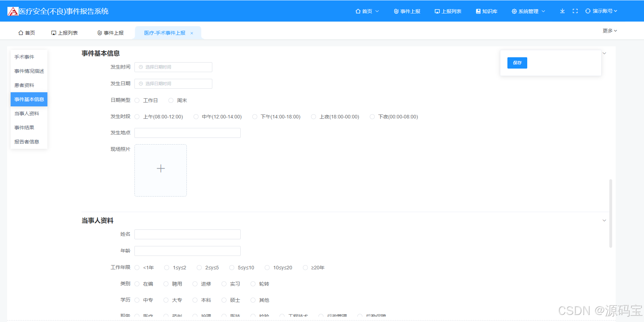Screen dimensions: 644x322
Task: Collapse the 事件基本信息 section chevron
Action: pyautogui.click(x=604, y=53)
